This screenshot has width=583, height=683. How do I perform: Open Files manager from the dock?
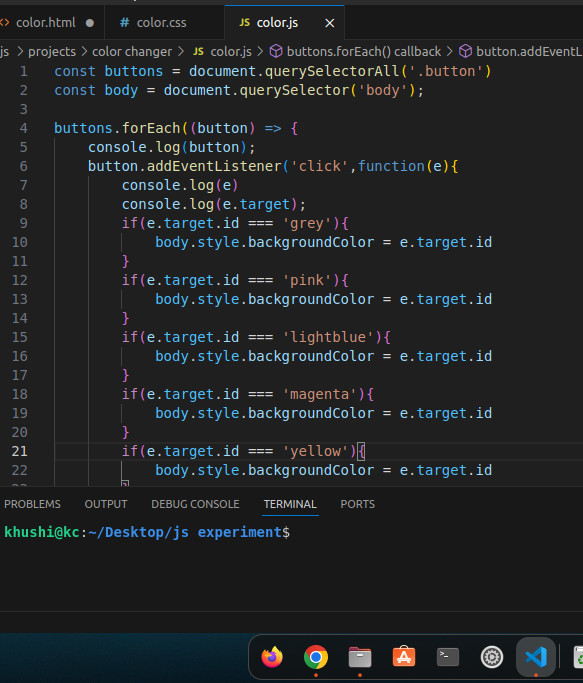coord(360,657)
